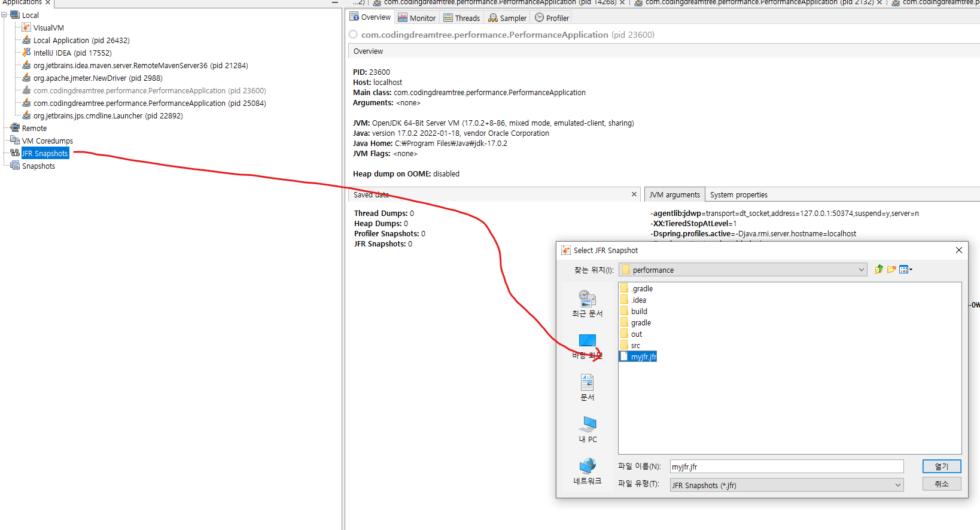Go to Desktop (바탕 화면) shortcut
Image resolution: width=980 pixels, height=530 pixels.
click(588, 346)
